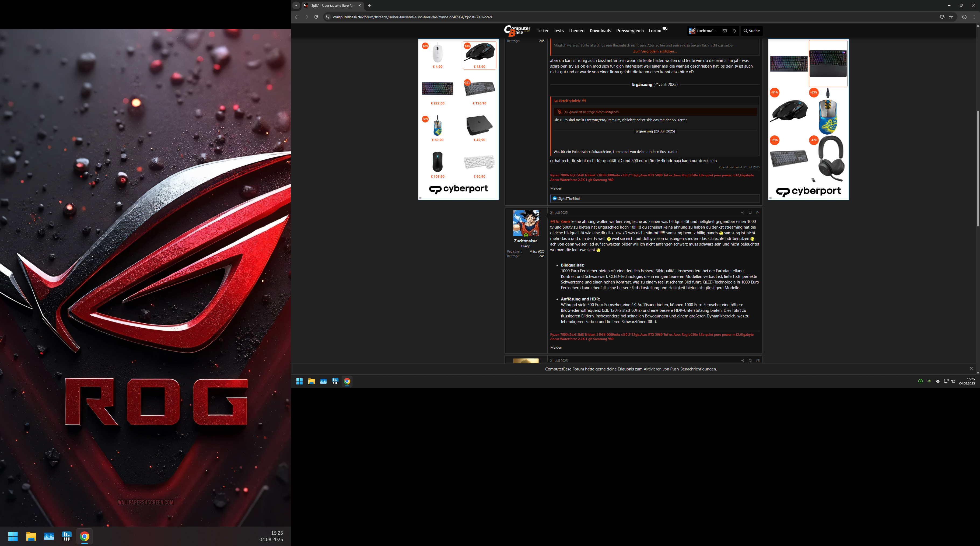The height and width of the screenshot is (546, 980).
Task: Open notifications bell icon in header
Action: 734,31
